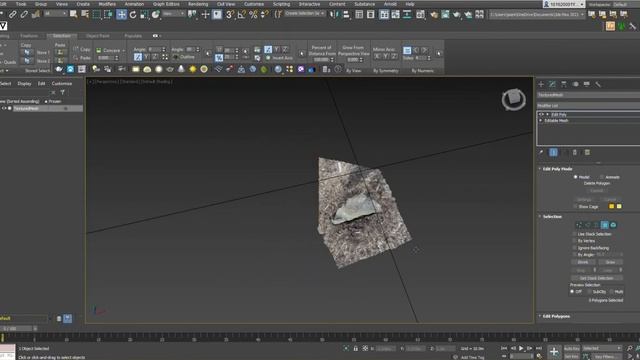640x360 pixels.
Task: Select the Animate radio button
Action: [x=602, y=177]
